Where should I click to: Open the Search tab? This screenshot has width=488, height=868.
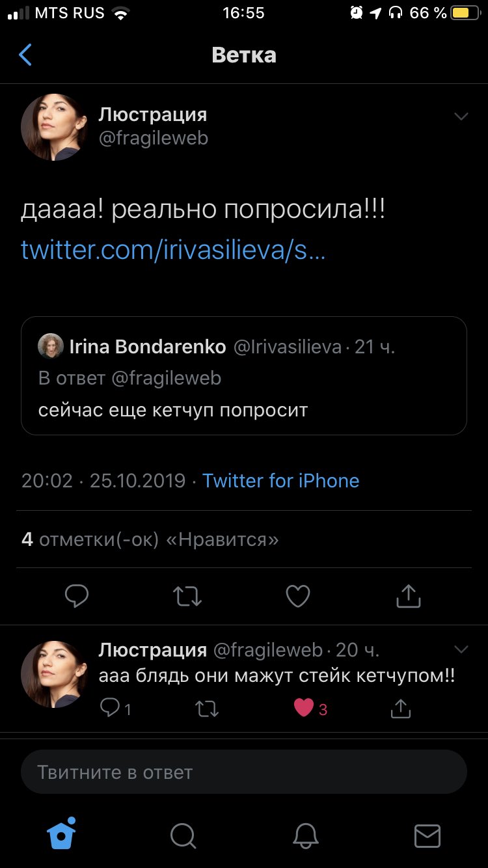(x=183, y=836)
